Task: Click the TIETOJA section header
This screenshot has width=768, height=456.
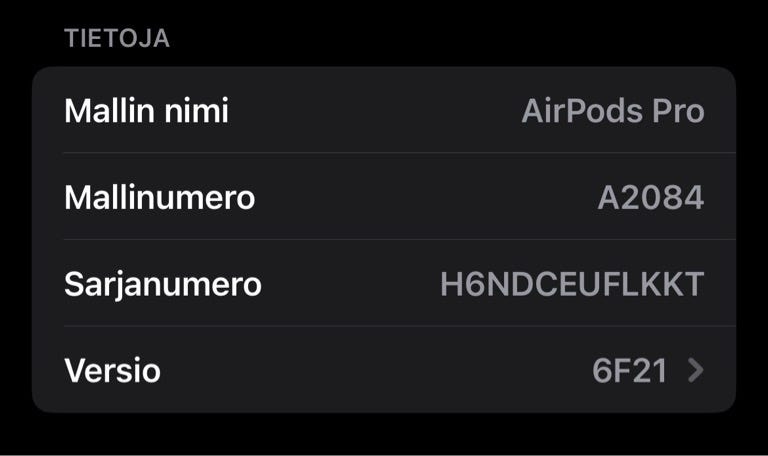Action: pos(117,39)
